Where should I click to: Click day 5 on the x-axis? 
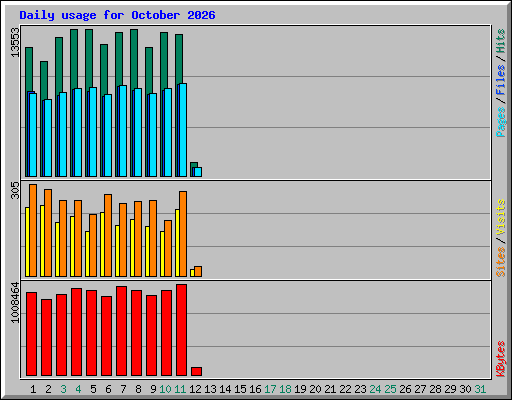click(93, 389)
